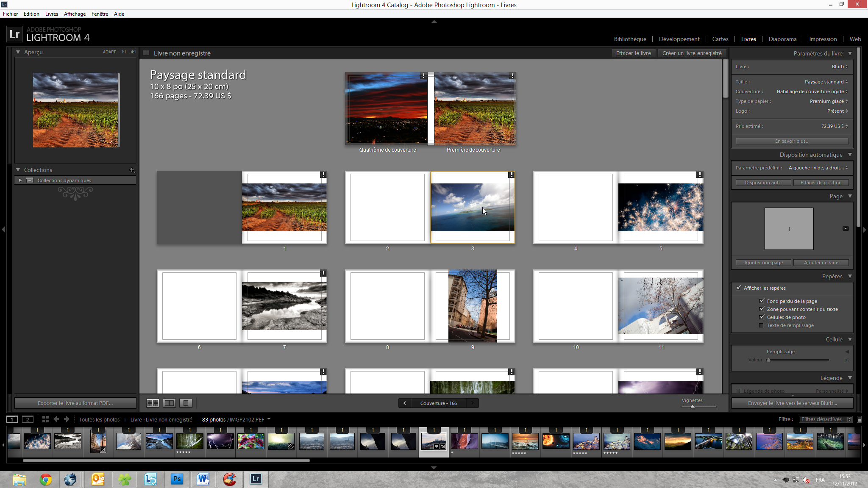Image resolution: width=868 pixels, height=488 pixels.
Task: Click Ajouter une page button
Action: 763,263
